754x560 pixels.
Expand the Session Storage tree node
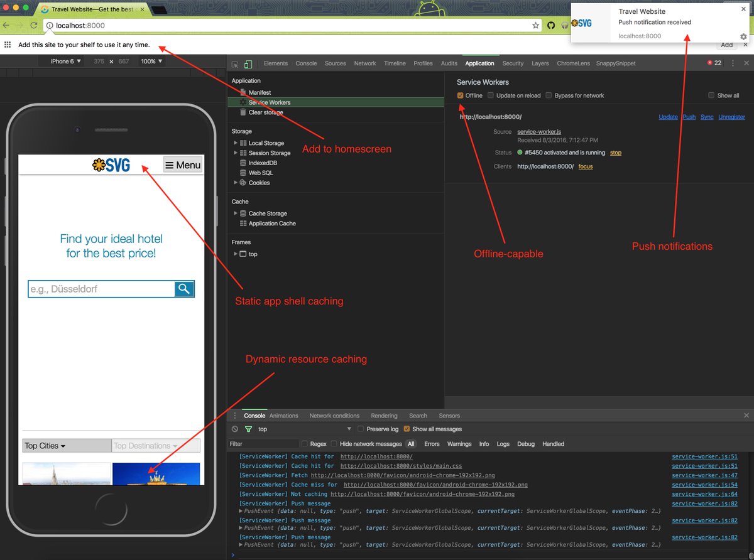click(x=236, y=153)
